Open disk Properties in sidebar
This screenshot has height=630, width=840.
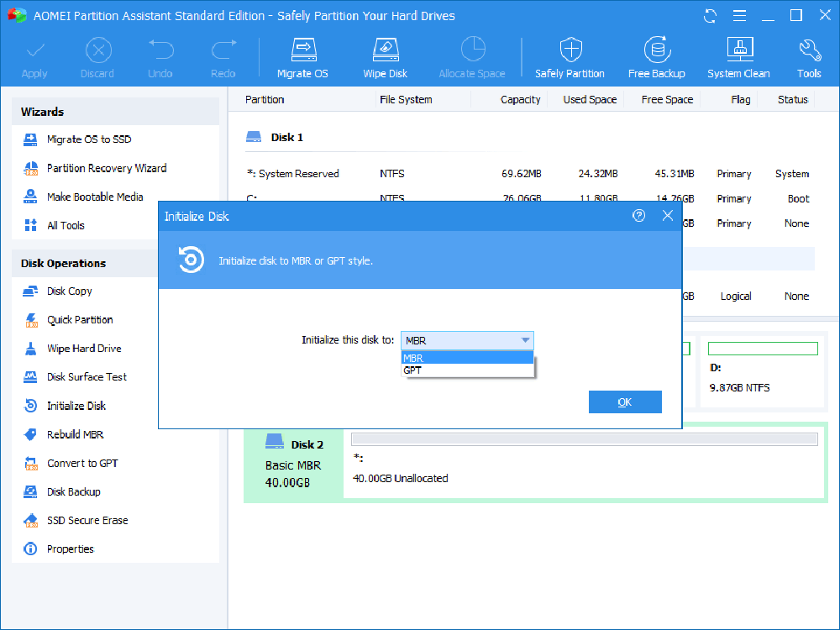(59, 549)
